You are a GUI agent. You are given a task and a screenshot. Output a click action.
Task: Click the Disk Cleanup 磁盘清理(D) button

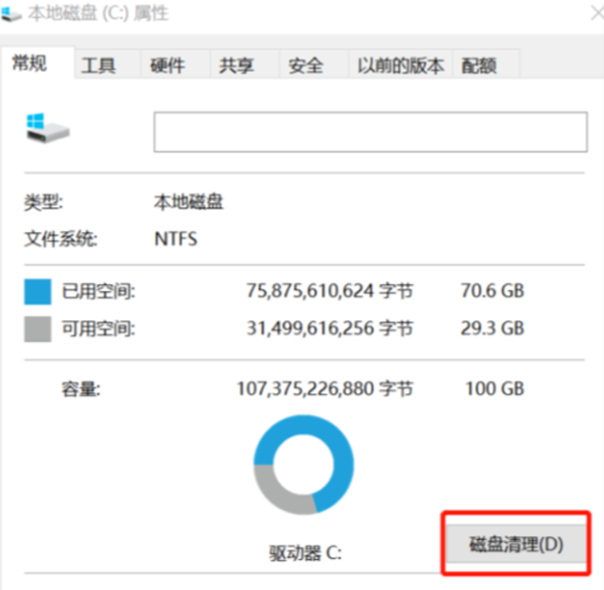(x=516, y=544)
